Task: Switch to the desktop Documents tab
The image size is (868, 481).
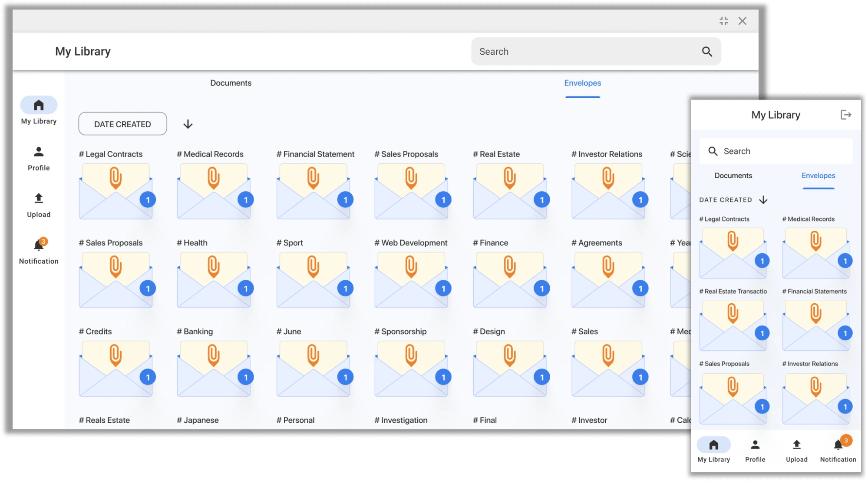Action: [x=231, y=83]
